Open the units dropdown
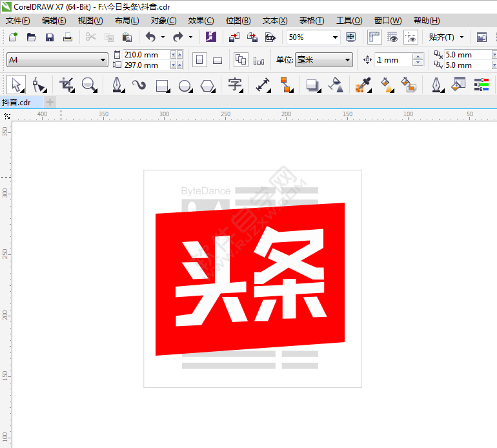This screenshot has width=497, height=448. pyautogui.click(x=347, y=59)
